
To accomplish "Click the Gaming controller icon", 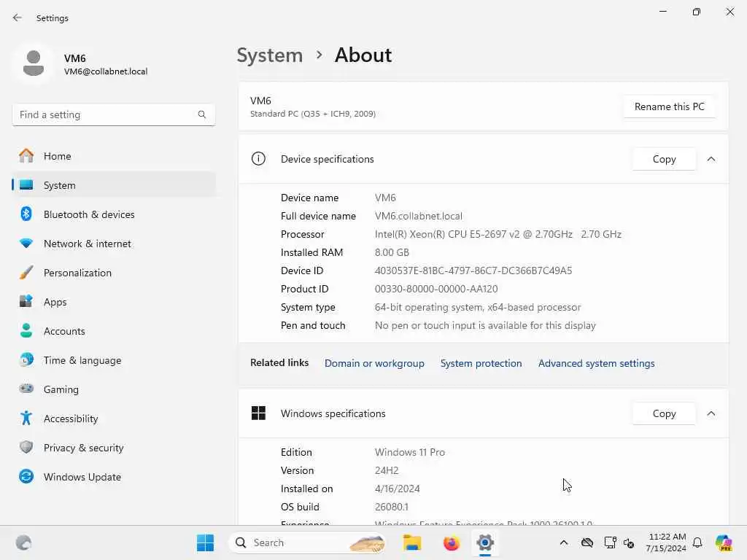I will pos(26,389).
